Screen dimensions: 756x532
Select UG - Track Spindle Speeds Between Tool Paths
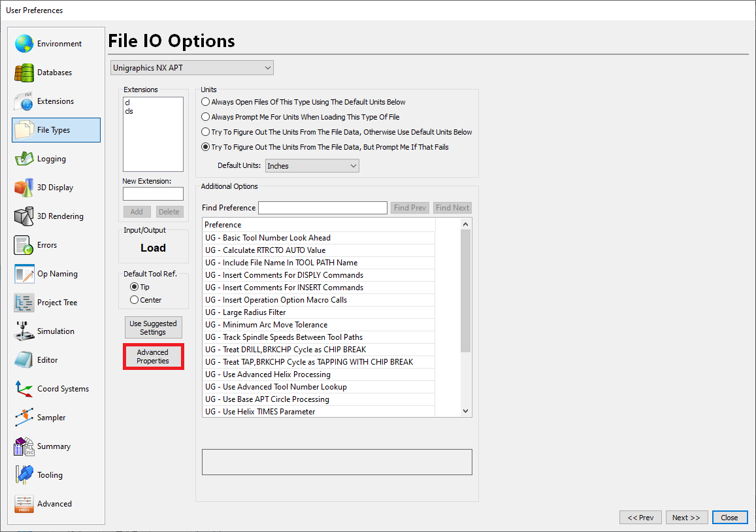319,337
